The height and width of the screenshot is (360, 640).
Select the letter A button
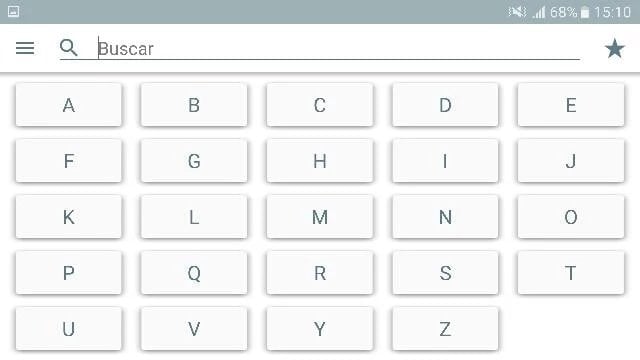69,105
